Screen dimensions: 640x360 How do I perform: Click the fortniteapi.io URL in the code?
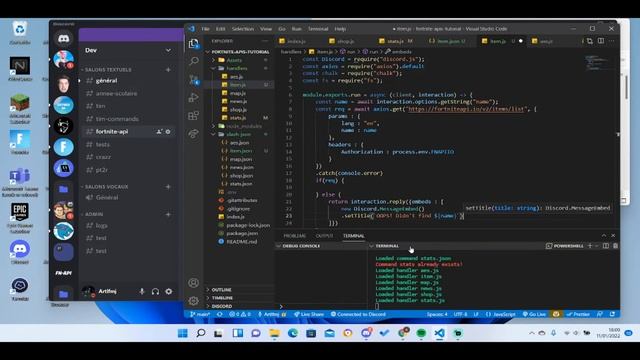(466, 109)
